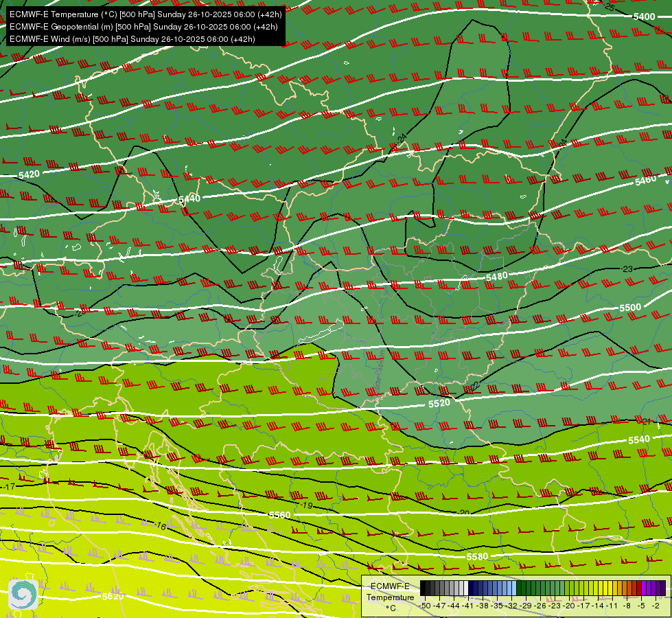Click the -21 isotherm label

point(647,421)
